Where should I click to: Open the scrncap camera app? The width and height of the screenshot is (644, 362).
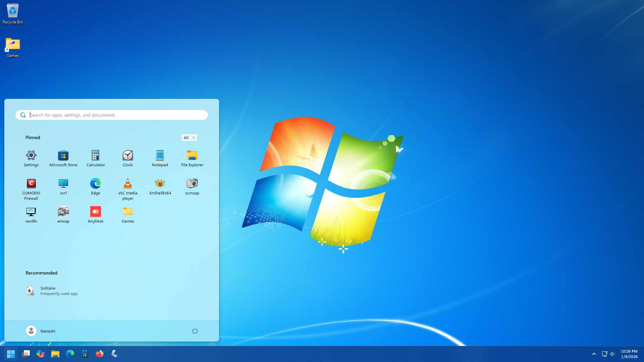click(x=192, y=187)
